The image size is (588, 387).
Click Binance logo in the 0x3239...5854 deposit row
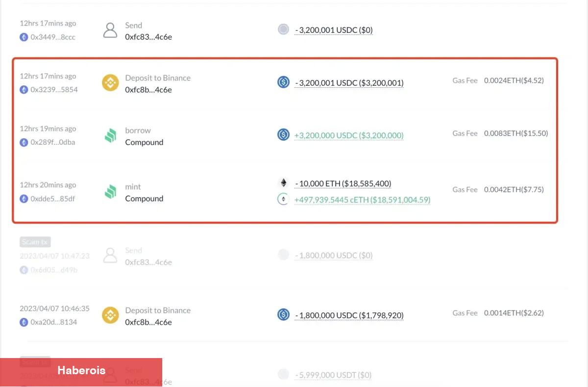(110, 83)
